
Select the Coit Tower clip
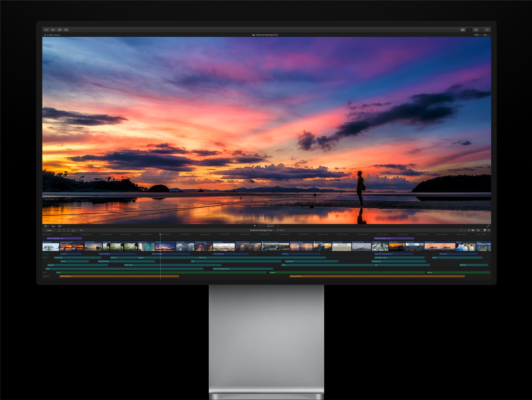coord(323,246)
